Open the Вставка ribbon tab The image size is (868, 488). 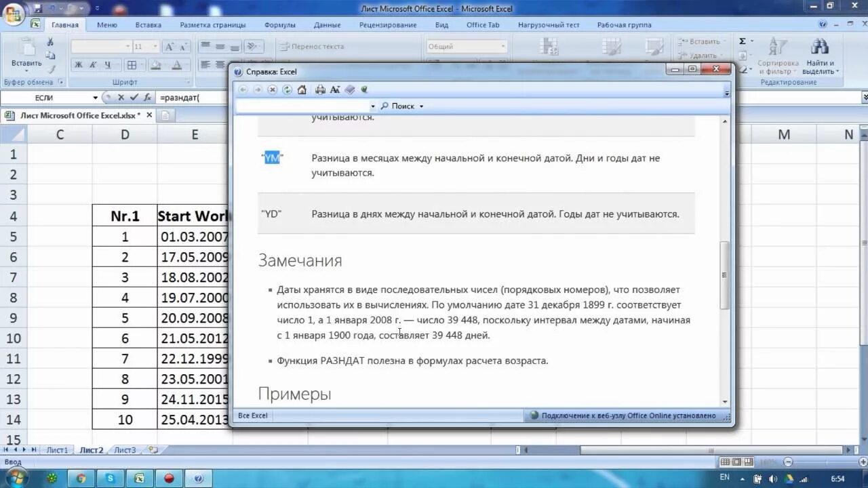(x=148, y=25)
